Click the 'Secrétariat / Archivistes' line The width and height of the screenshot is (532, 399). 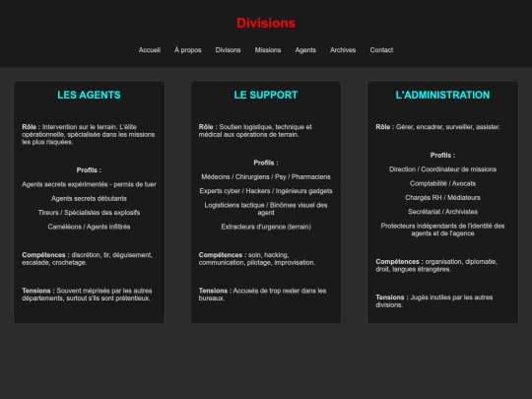(442, 212)
